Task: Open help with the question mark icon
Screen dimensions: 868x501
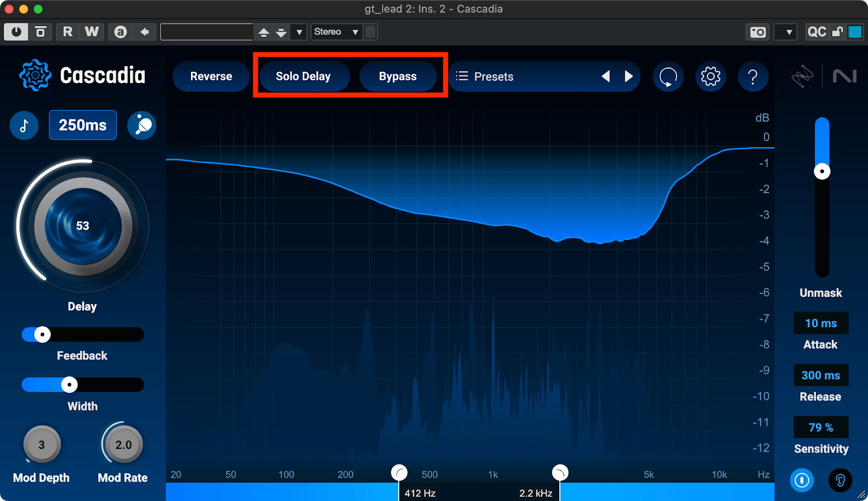Action: [x=753, y=77]
